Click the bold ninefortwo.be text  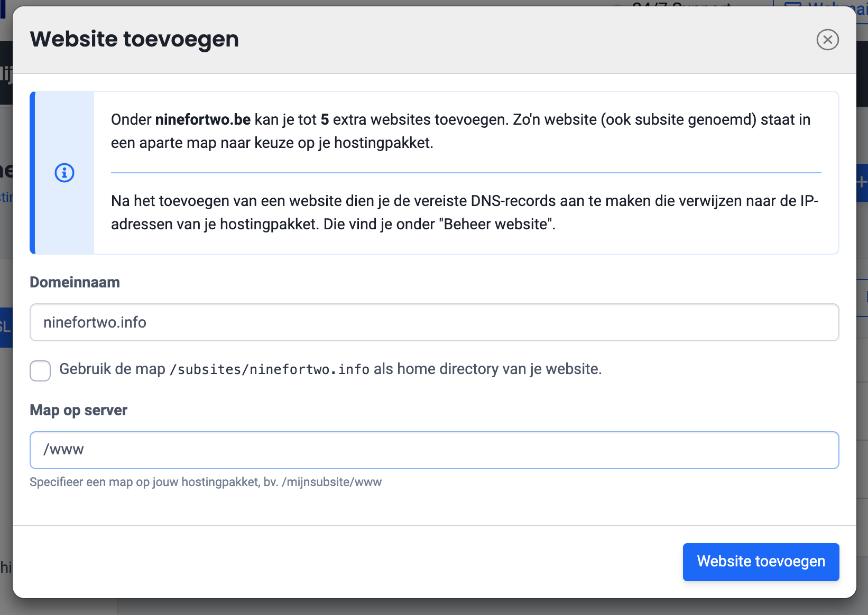(x=202, y=119)
